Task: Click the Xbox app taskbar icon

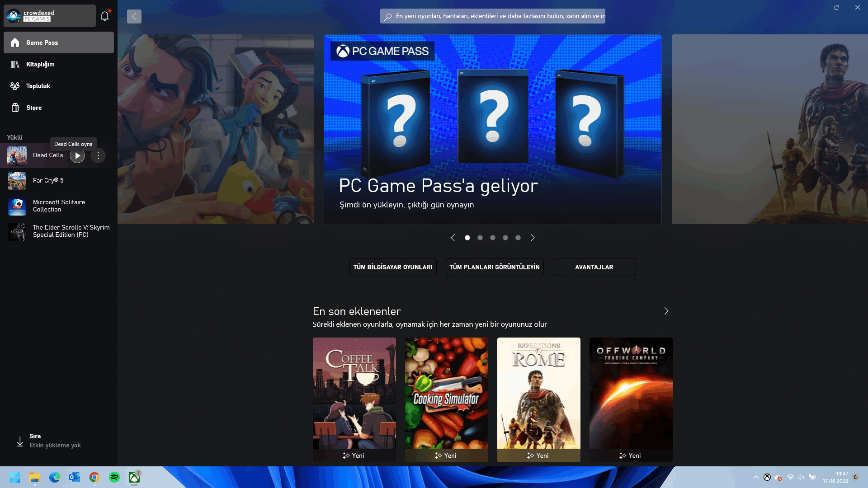Action: click(134, 477)
